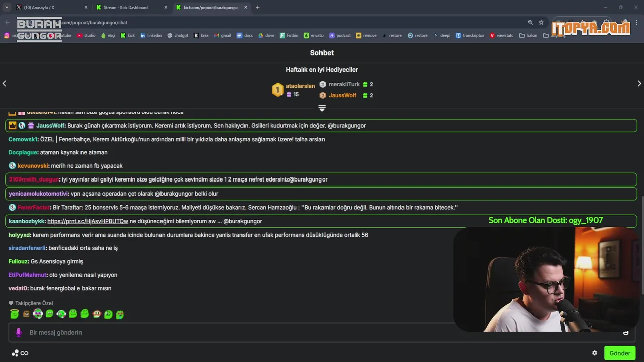Viewport: 644px width, 362px height.
Task: Click the browser address bar URL
Action: tap(92, 23)
